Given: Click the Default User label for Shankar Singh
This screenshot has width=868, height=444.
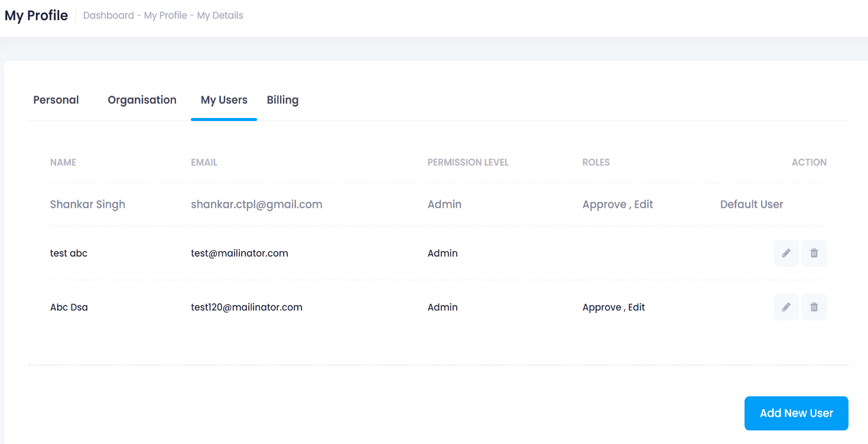Looking at the screenshot, I should [x=751, y=204].
